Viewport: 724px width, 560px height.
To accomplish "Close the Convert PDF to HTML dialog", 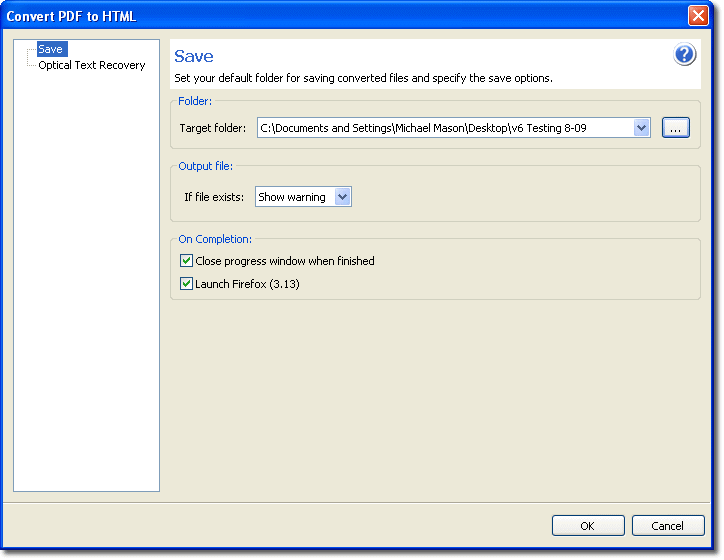I will click(698, 16).
